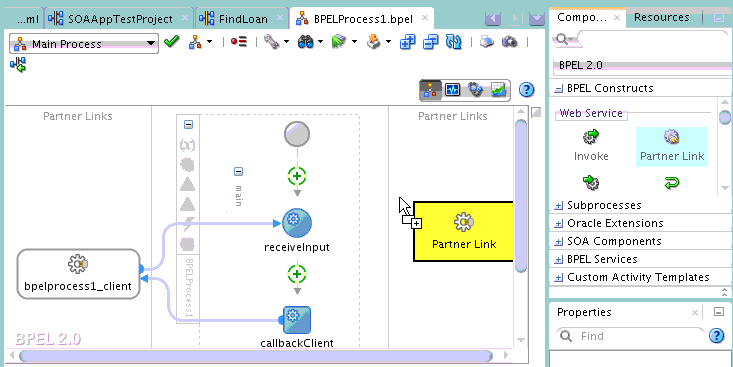This screenshot has height=367, width=733.
Task: Close the BPELProcess1.bpel tab
Action: 424,18
